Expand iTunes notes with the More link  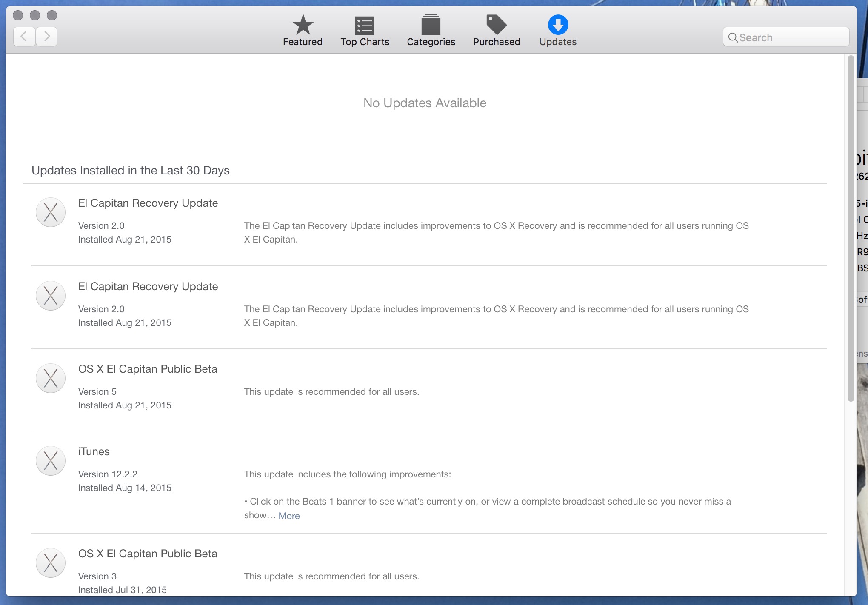(x=289, y=516)
